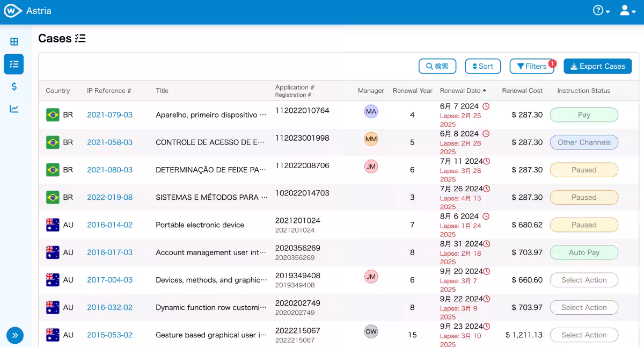
Task: Click the Astria logo icon
Action: 12,11
